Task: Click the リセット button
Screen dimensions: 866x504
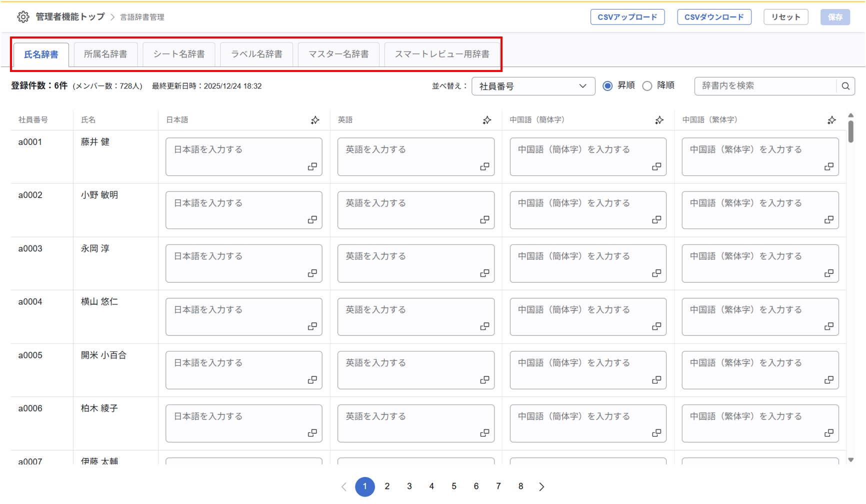Action: click(x=785, y=17)
